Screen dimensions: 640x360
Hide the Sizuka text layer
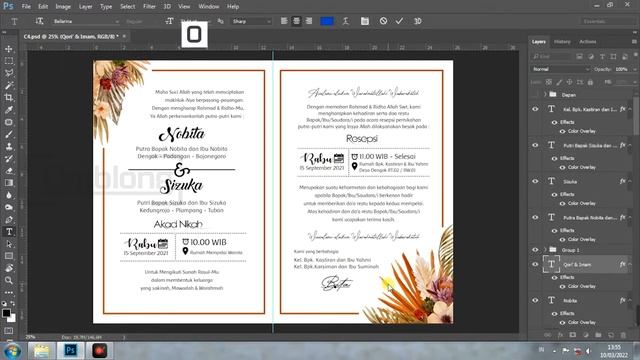click(x=535, y=181)
